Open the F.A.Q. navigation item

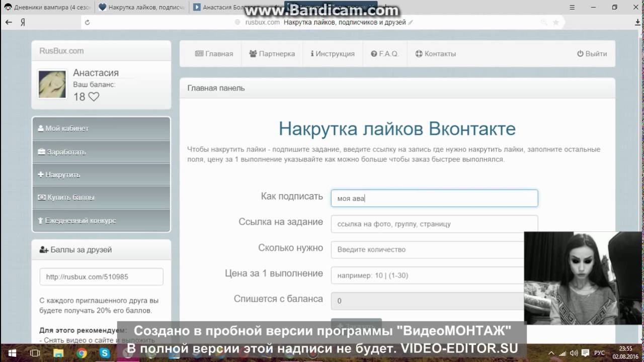[x=385, y=54]
